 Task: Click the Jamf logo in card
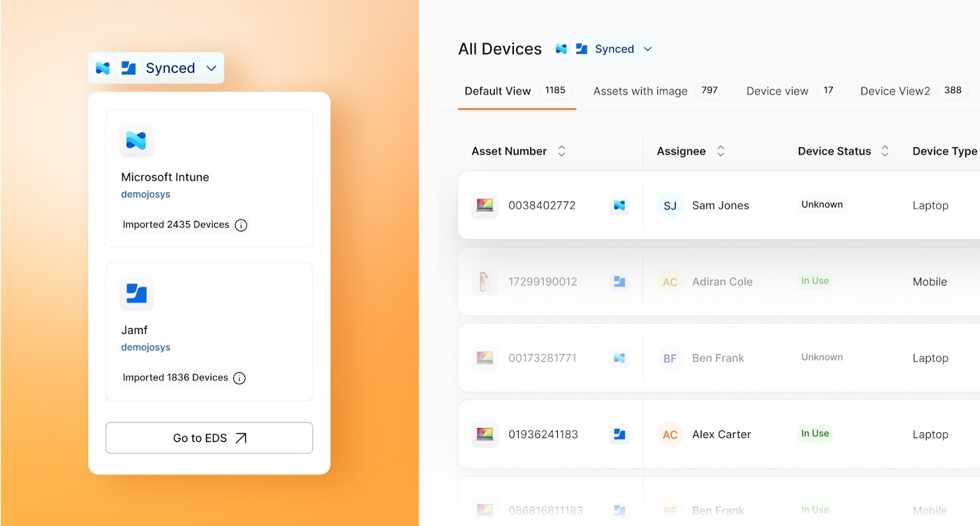[x=136, y=293]
